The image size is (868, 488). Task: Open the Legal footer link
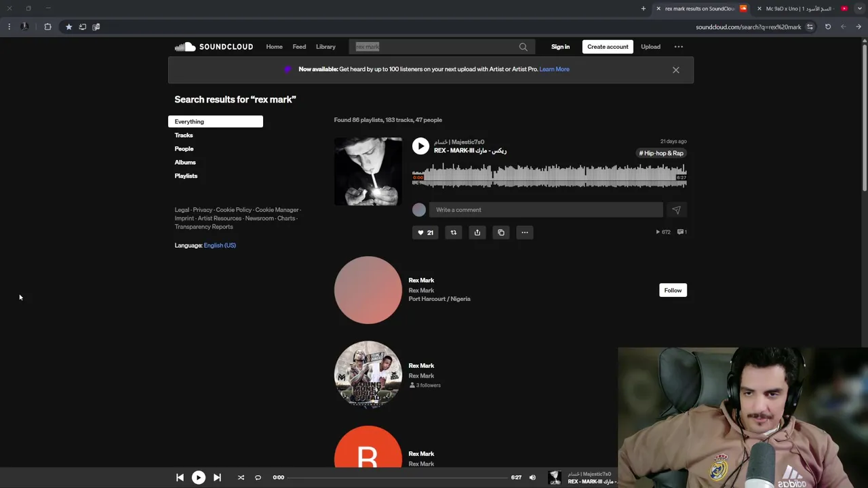182,210
